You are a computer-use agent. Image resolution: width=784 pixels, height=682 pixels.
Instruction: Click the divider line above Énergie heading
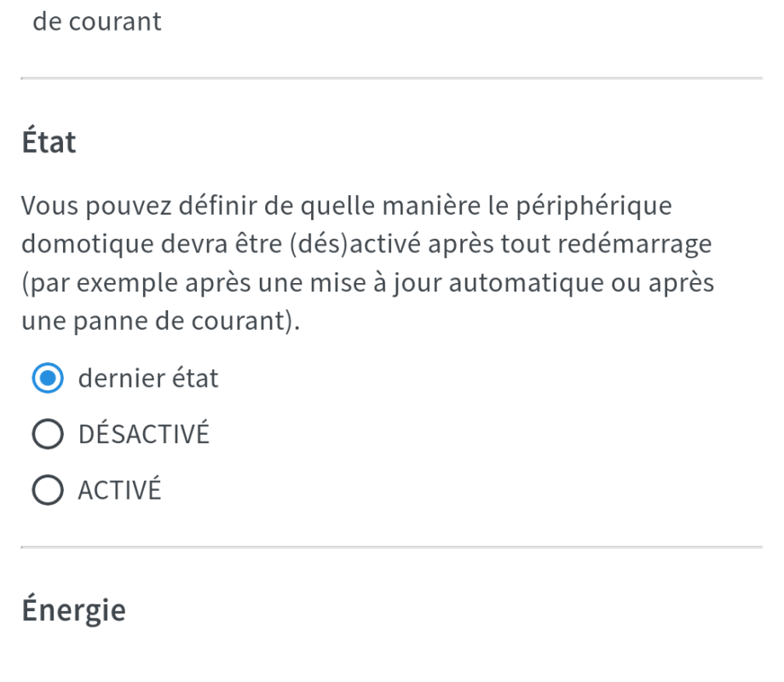point(391,547)
